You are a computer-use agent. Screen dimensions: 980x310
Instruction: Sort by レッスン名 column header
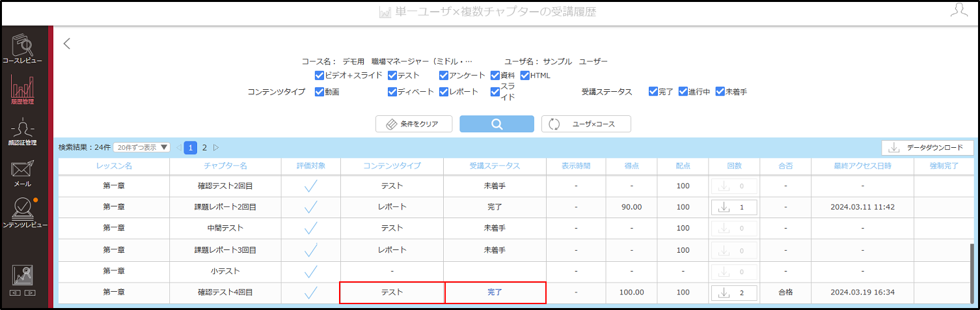[x=114, y=166]
